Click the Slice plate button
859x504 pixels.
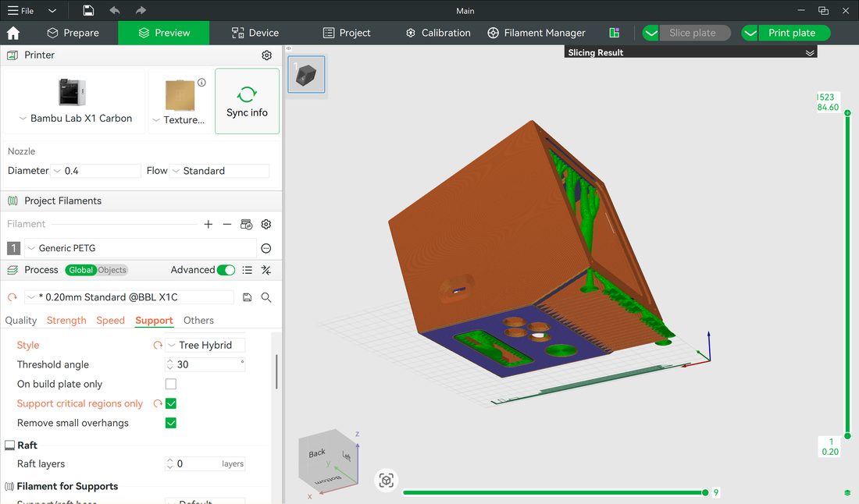tap(695, 33)
